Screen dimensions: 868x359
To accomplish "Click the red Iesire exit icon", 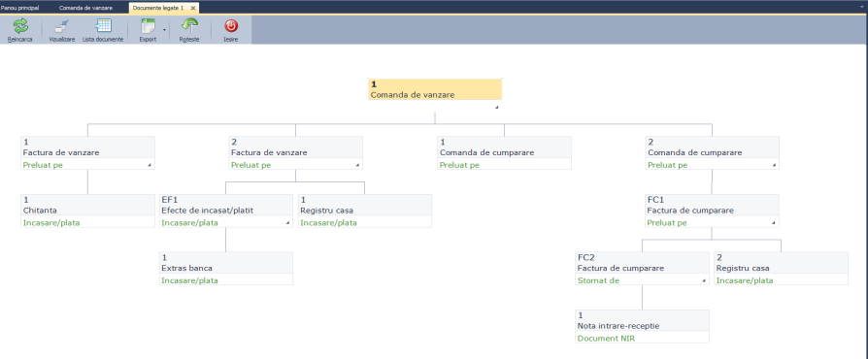I will pyautogui.click(x=231, y=26).
